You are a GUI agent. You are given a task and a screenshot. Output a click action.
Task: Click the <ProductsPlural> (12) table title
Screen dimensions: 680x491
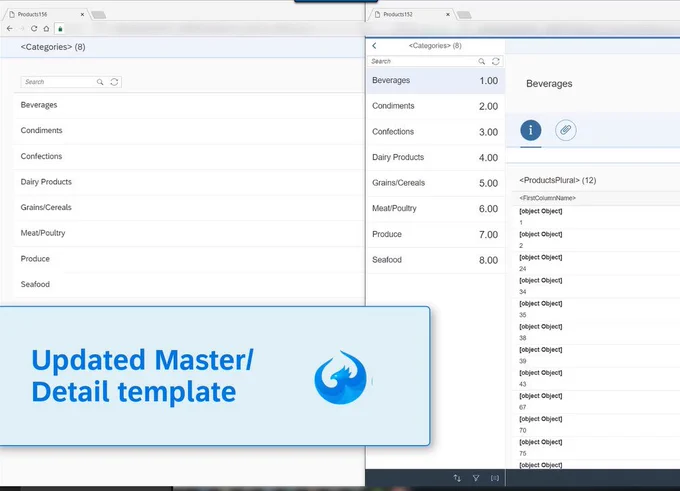click(558, 180)
